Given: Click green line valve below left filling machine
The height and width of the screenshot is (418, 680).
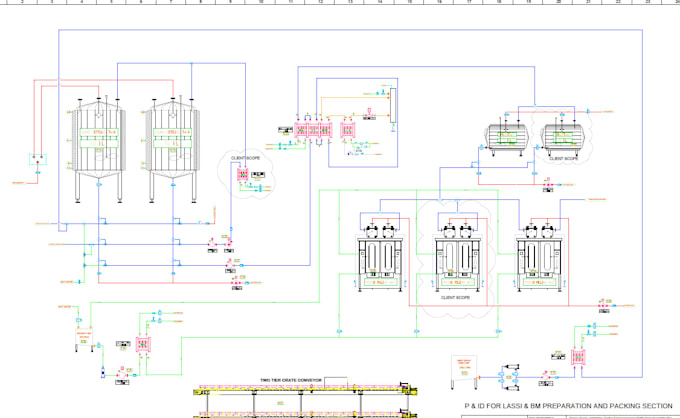Looking at the screenshot, I should (x=339, y=331).
